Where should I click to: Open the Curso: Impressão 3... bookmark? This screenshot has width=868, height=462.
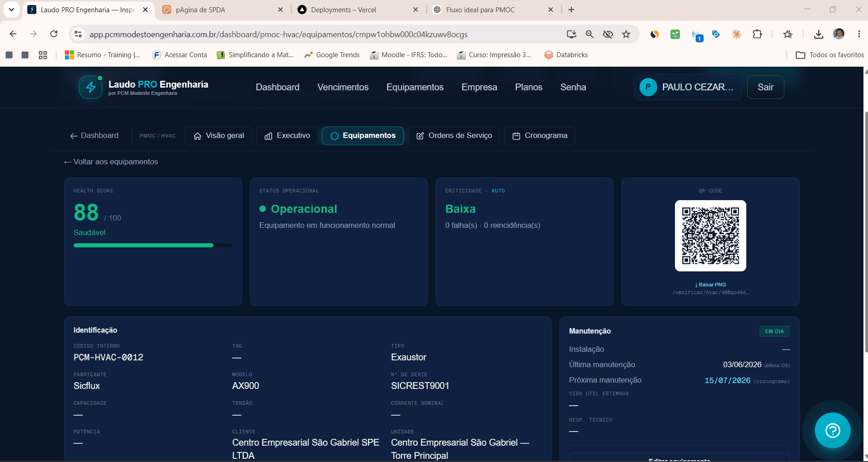[x=494, y=55]
